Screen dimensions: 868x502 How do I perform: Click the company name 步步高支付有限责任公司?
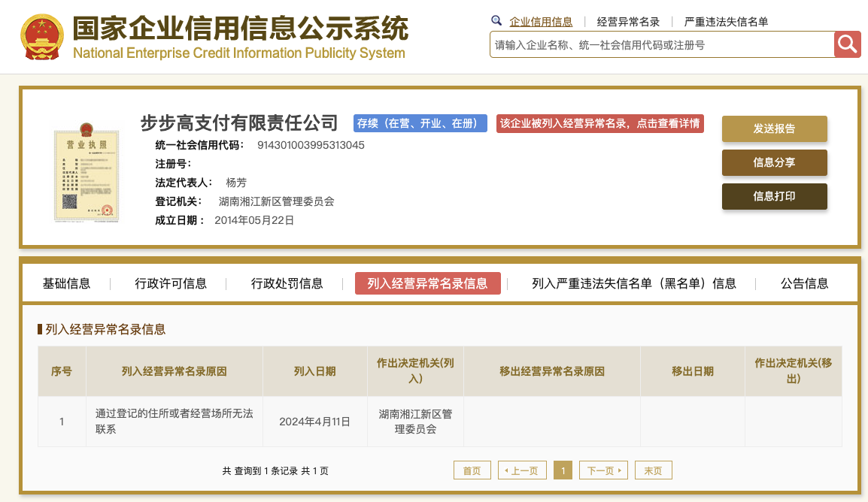tap(239, 122)
